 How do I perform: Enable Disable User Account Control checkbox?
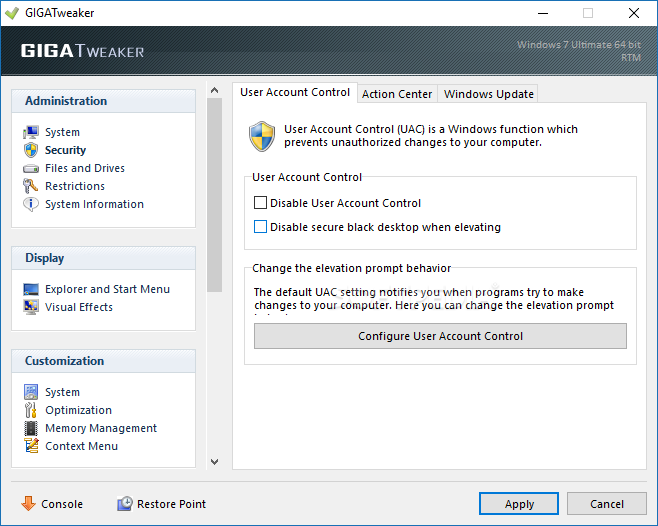(x=260, y=203)
